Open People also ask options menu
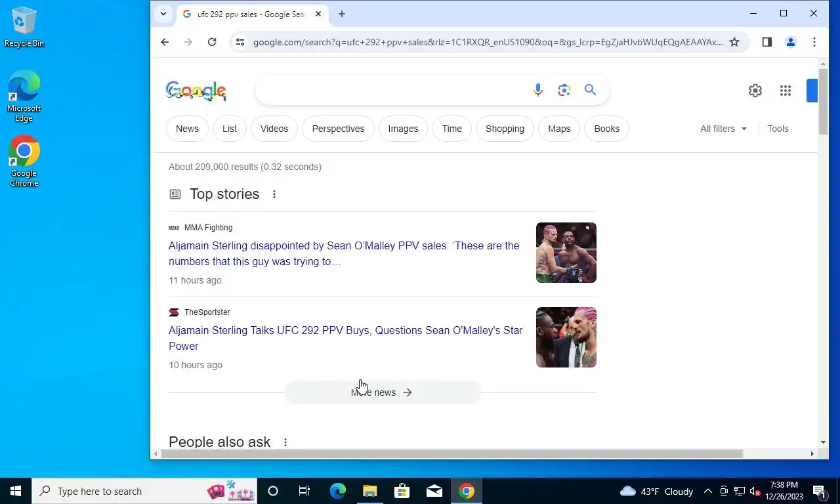This screenshot has height=504, width=840. pos(285,442)
